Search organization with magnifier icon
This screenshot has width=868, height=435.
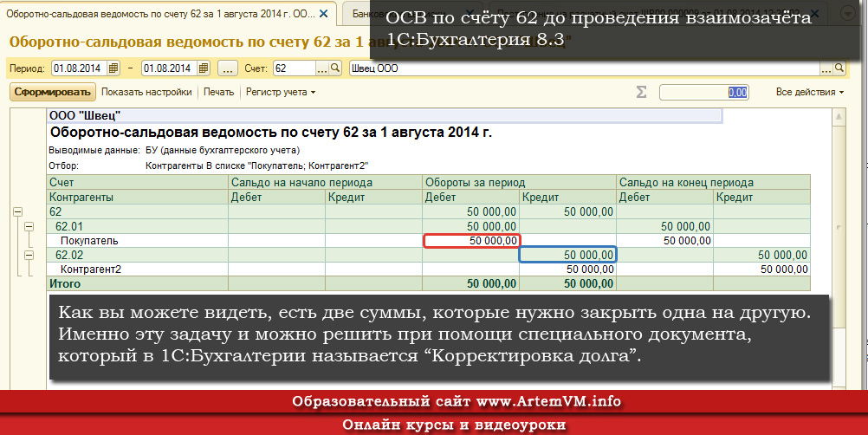click(839, 68)
